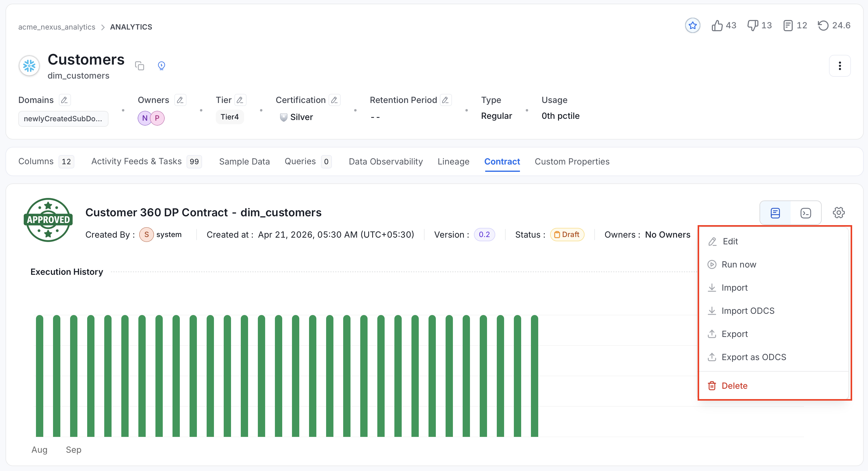Select Import menu option
This screenshot has height=471, width=868.
click(774, 287)
